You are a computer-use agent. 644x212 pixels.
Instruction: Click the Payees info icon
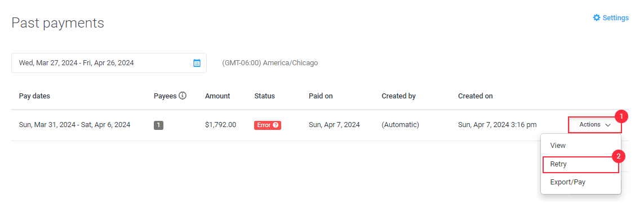tap(183, 96)
